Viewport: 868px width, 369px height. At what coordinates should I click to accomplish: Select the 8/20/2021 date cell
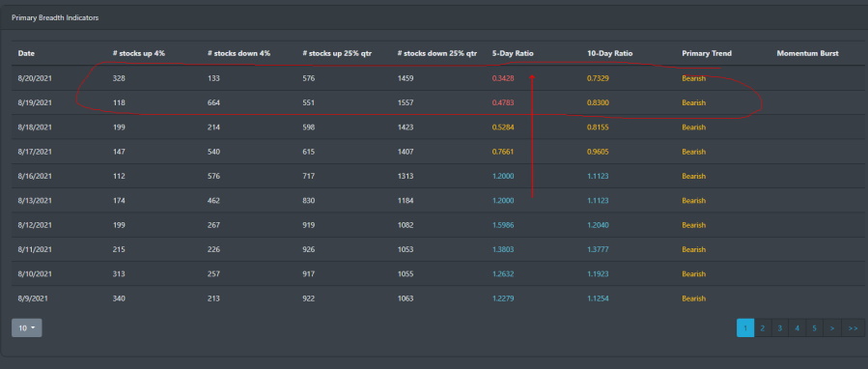[x=35, y=78]
